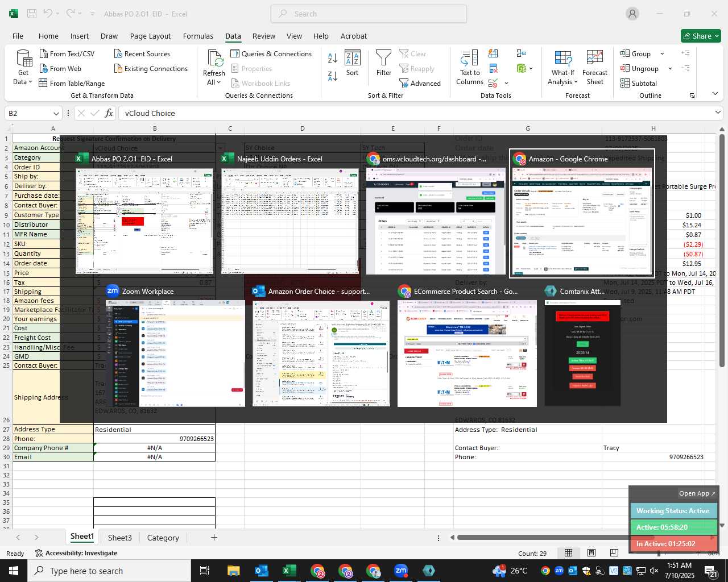Open Recent Sources

point(142,53)
